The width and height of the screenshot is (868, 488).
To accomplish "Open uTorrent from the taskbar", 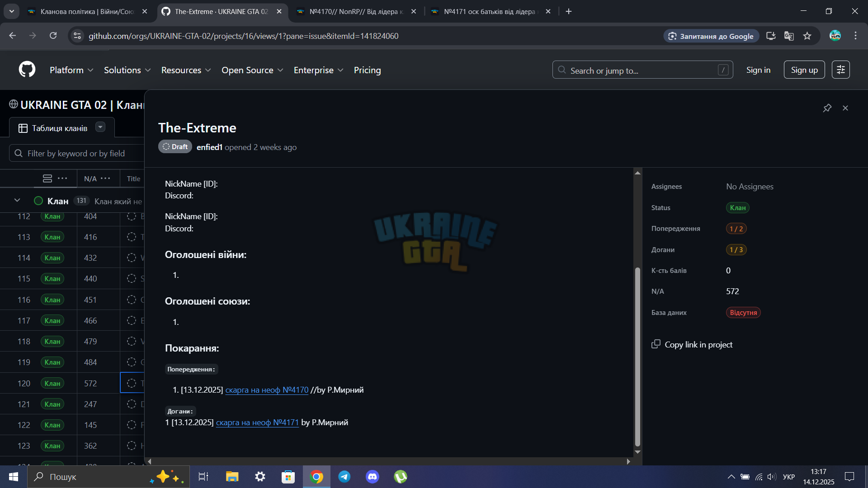I will [401, 477].
